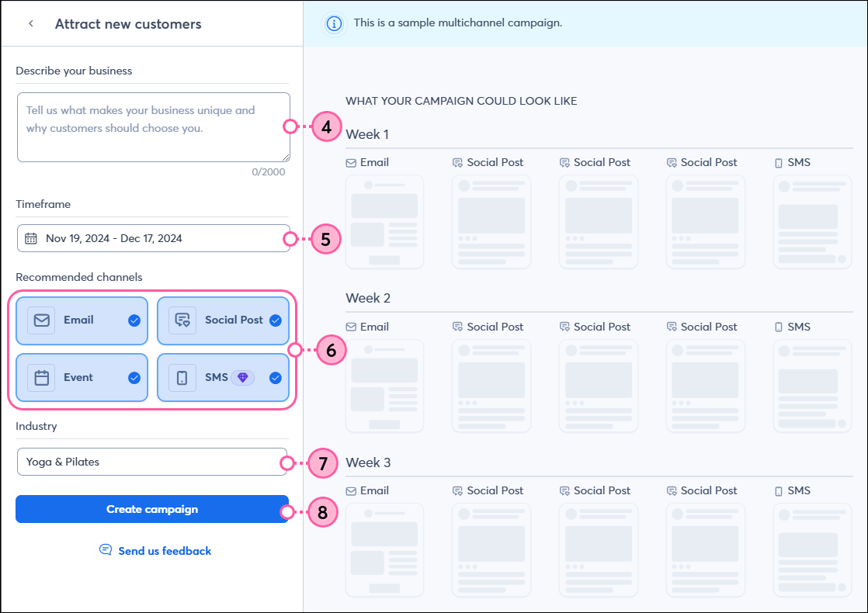
Task: Click the Week 3 SMS preview thumbnail
Action: coord(812,550)
